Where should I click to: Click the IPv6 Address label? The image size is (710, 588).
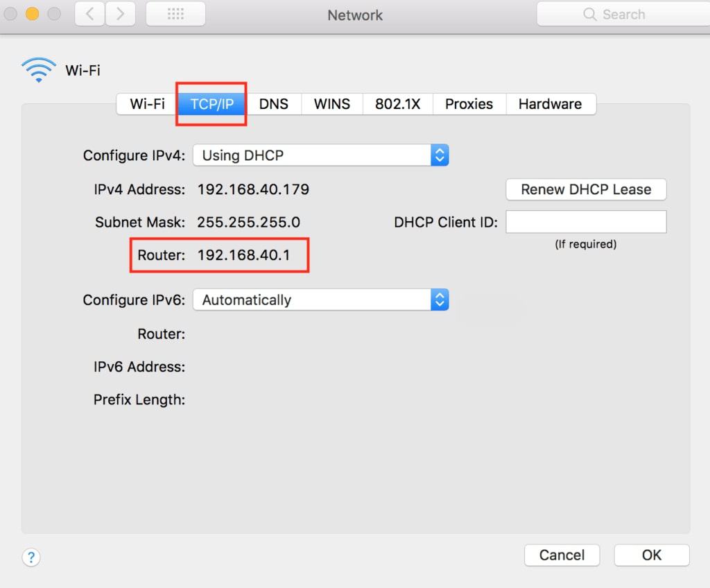pos(139,367)
